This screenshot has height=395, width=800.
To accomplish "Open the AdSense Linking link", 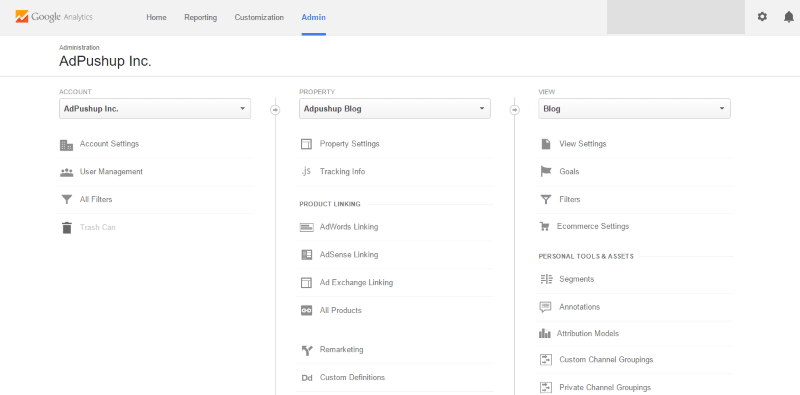I will tap(349, 254).
